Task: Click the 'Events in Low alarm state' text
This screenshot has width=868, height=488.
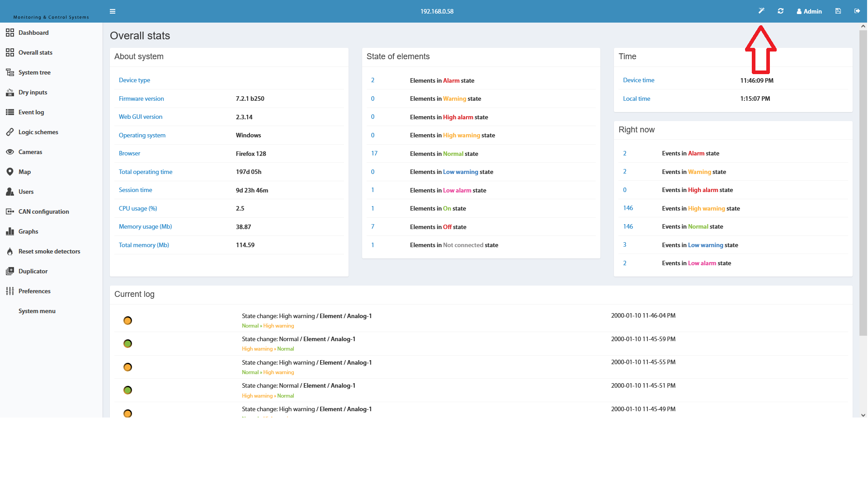Action: click(696, 263)
